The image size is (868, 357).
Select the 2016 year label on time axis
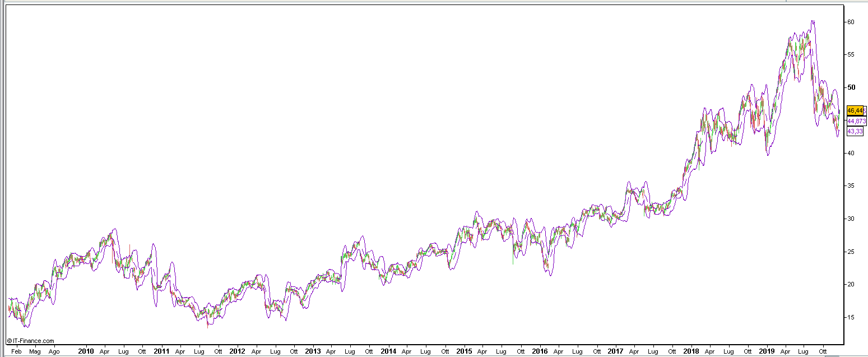(x=540, y=351)
